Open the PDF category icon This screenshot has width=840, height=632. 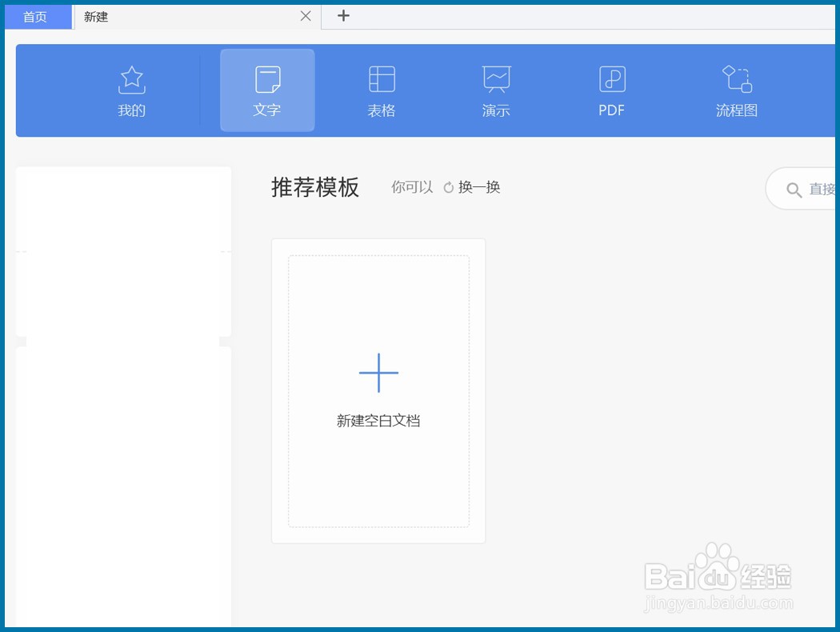tap(610, 78)
